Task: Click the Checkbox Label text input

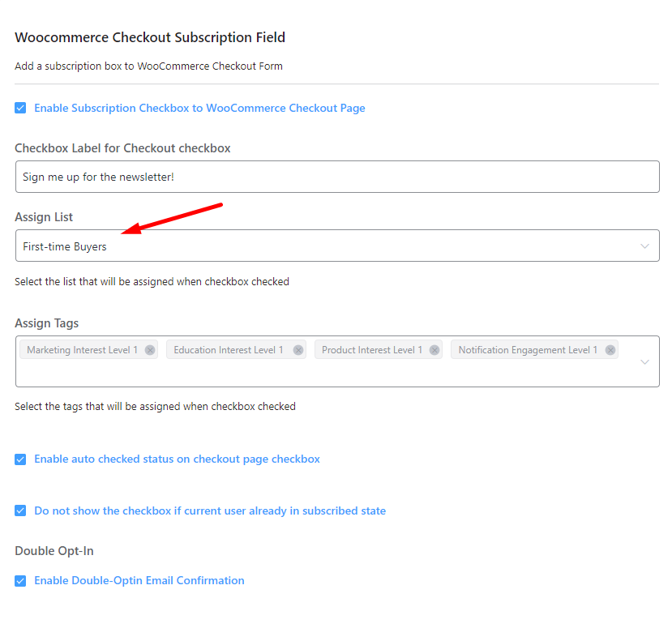Action: coord(336,177)
